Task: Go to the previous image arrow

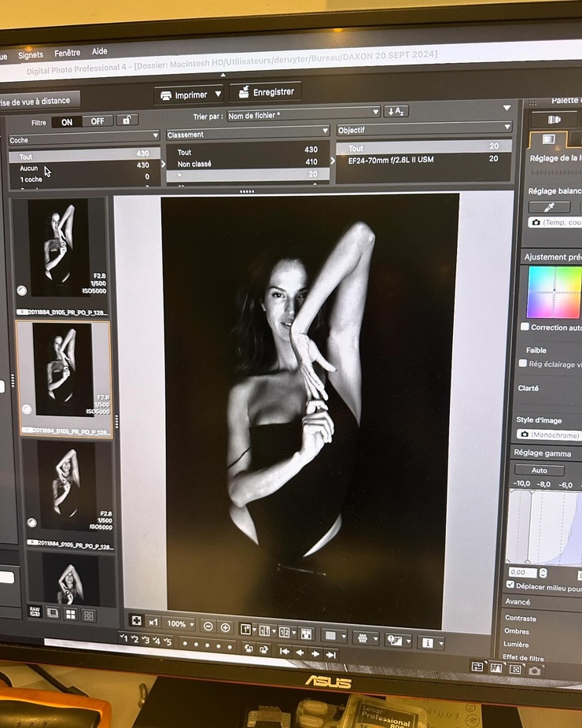Action: pos(300,652)
